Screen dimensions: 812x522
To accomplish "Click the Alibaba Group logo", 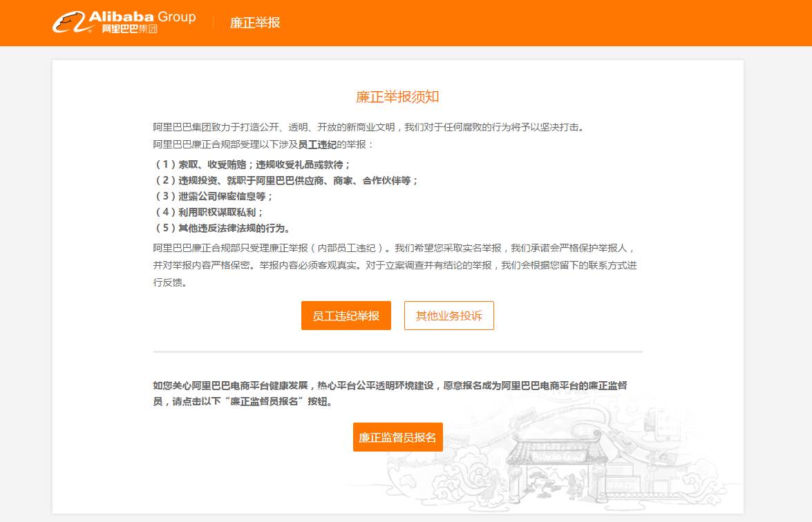I will point(124,22).
